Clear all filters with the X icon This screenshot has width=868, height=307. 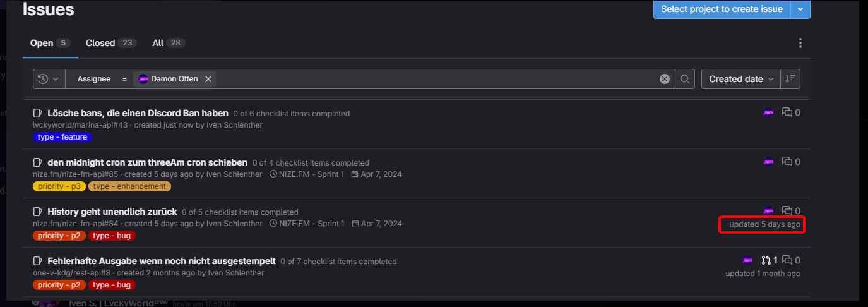(x=664, y=79)
